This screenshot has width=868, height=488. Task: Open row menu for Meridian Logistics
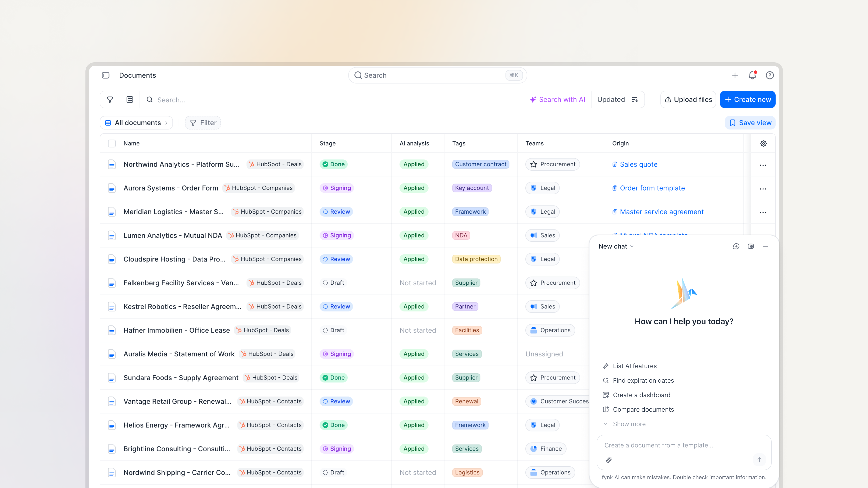pyautogui.click(x=763, y=212)
